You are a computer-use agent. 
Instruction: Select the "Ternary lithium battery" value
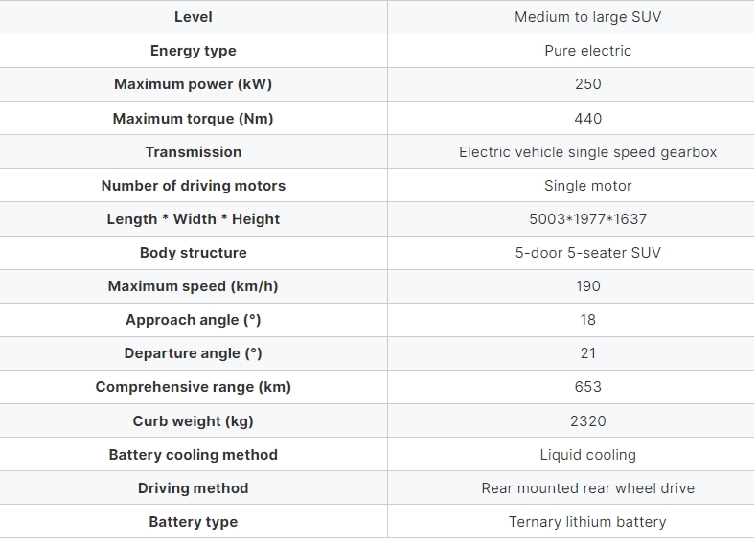pos(587,522)
